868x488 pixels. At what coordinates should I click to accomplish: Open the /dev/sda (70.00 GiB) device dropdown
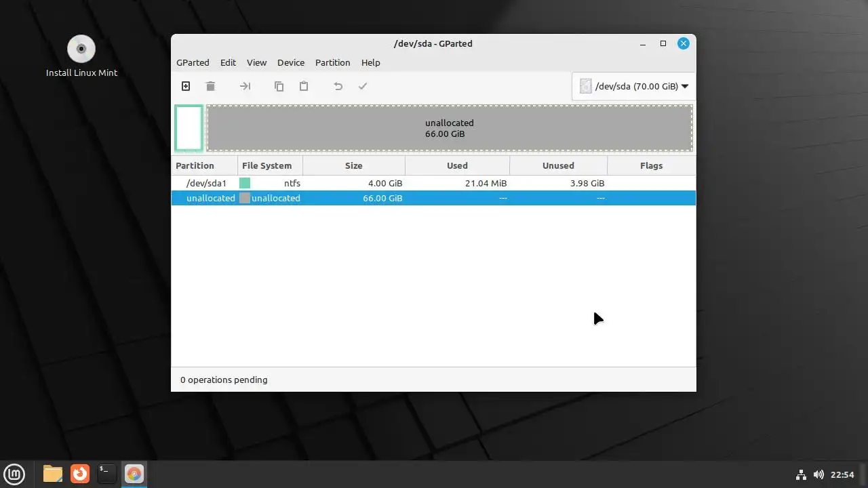(634, 86)
